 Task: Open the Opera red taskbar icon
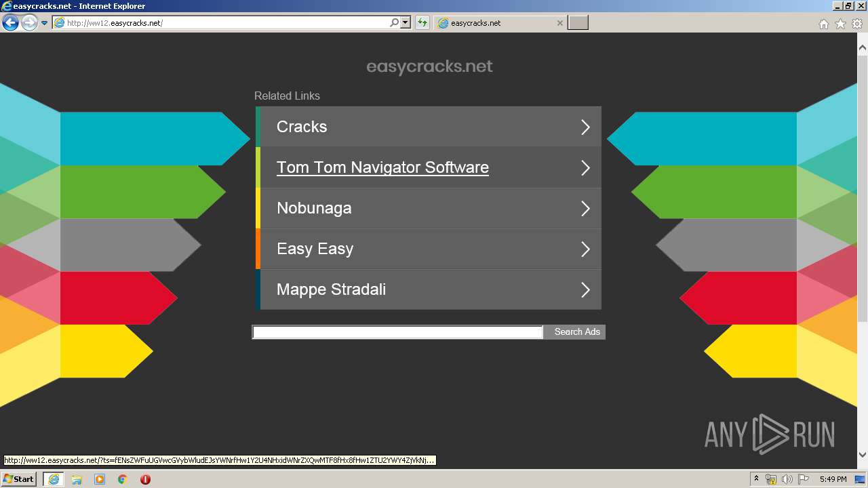pyautogui.click(x=145, y=479)
